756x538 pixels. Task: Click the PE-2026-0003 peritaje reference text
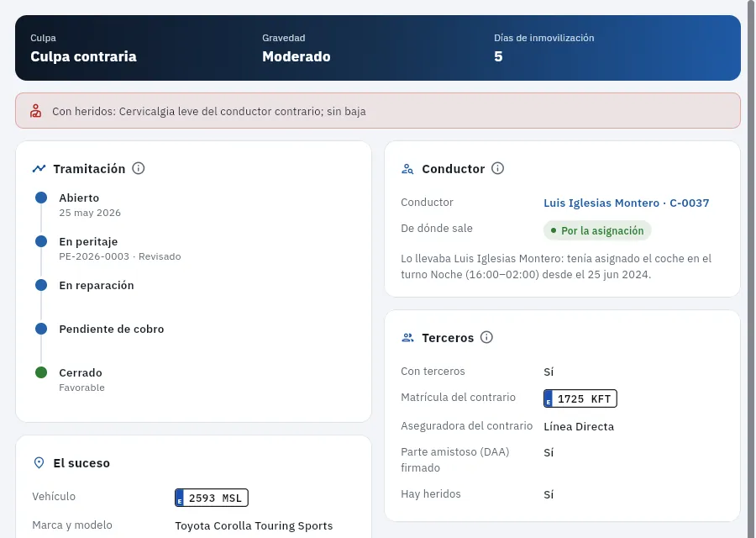point(94,256)
